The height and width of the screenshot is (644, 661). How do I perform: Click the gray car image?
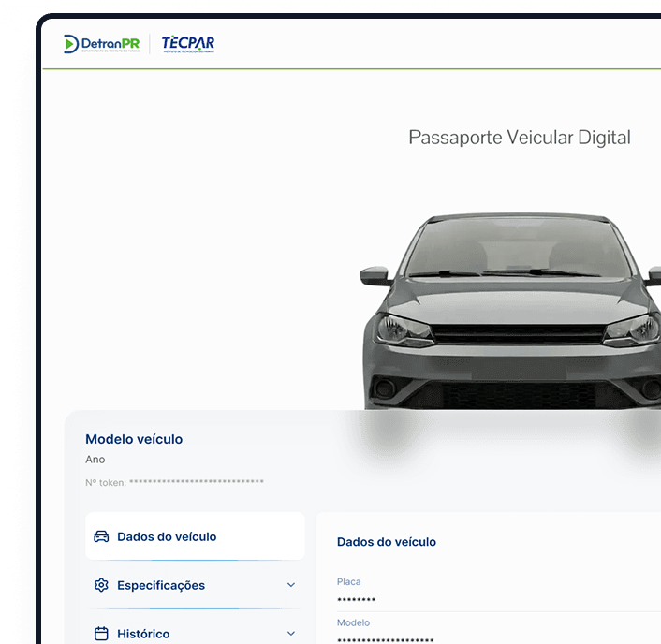click(510, 311)
